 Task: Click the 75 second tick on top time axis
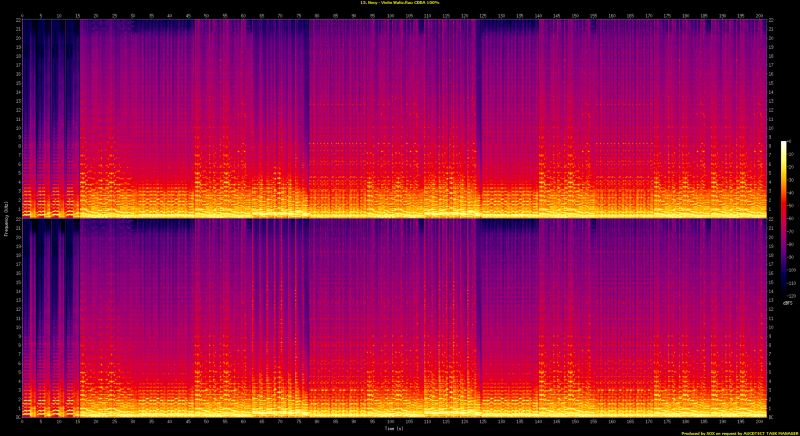[x=299, y=15]
